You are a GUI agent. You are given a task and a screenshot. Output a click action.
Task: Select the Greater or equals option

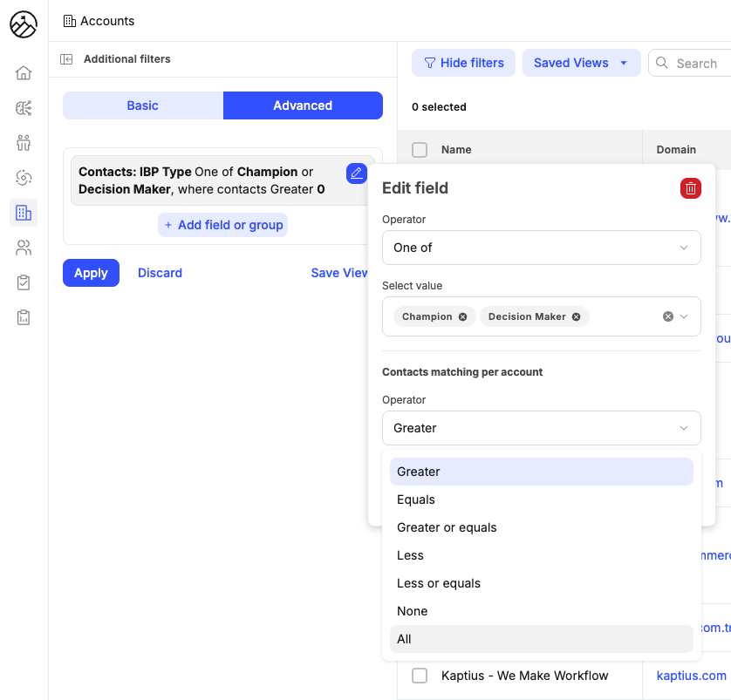pyautogui.click(x=447, y=527)
